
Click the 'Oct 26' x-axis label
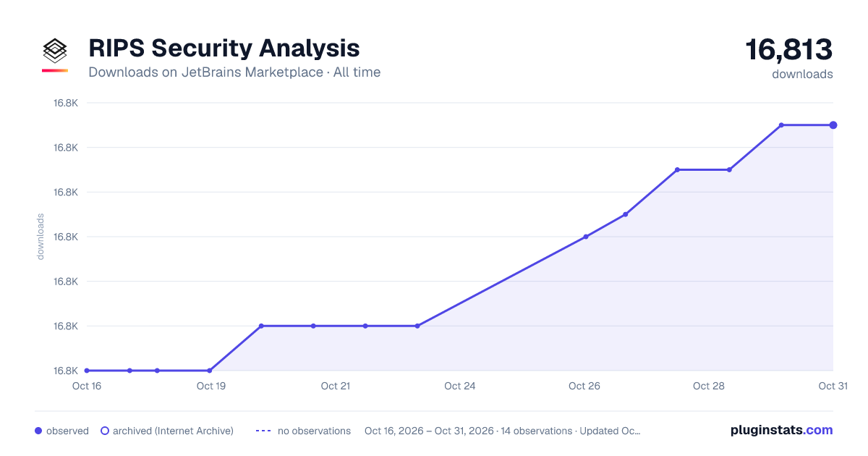(584, 386)
